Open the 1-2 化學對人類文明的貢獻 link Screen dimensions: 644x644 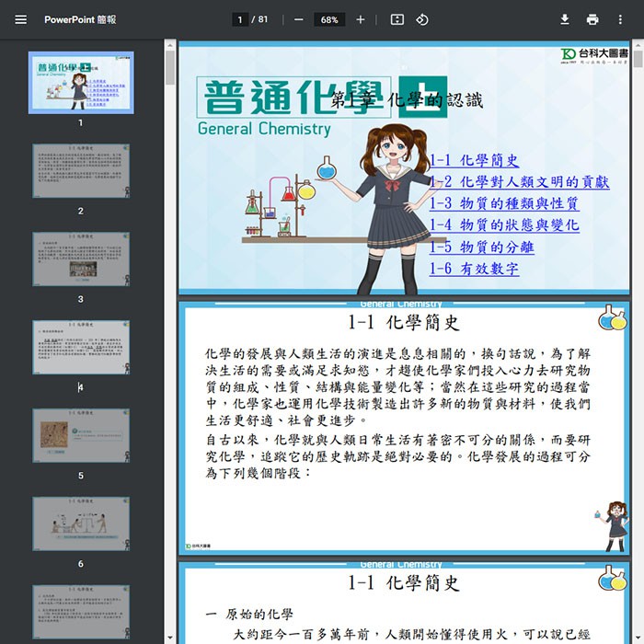(x=519, y=182)
